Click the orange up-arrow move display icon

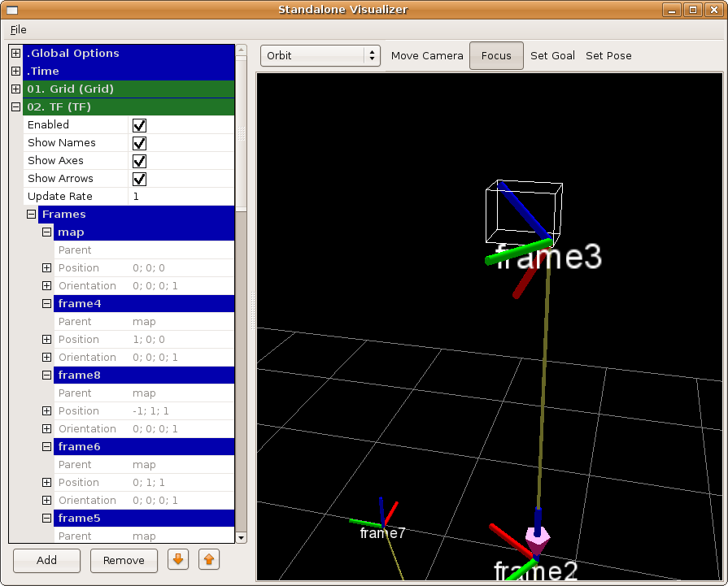pos(209,560)
